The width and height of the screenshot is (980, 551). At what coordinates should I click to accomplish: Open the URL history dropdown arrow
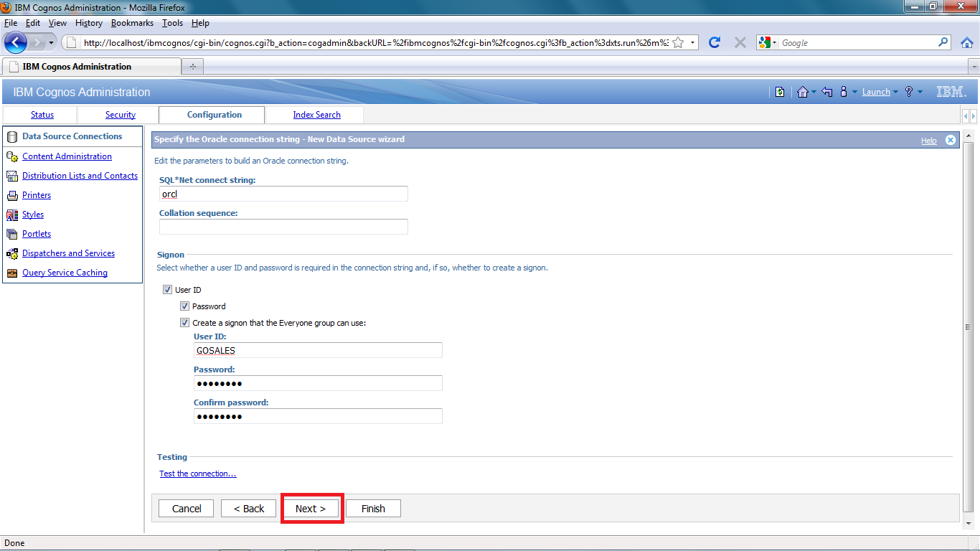click(x=692, y=42)
